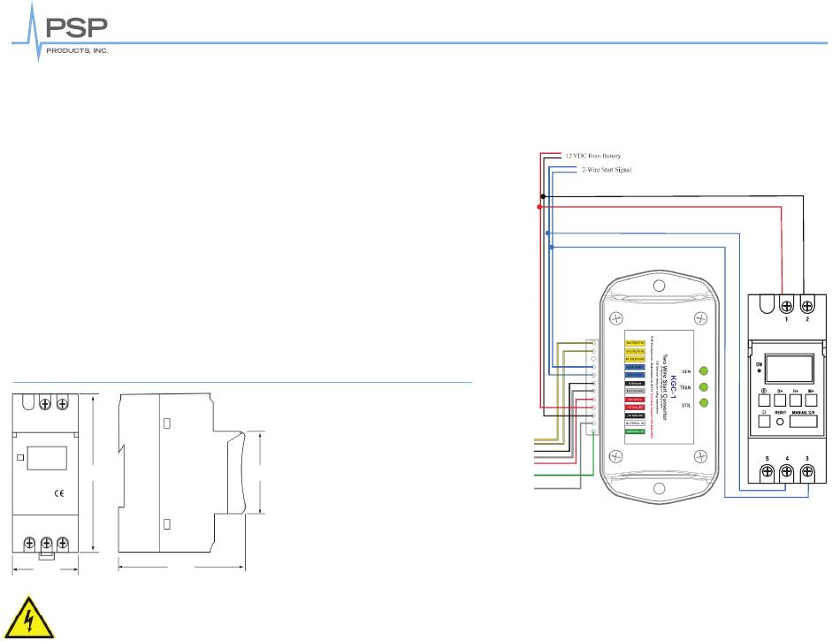Click the ON indicator dot on timer
This screenshot has height=641, width=840.
[760, 370]
